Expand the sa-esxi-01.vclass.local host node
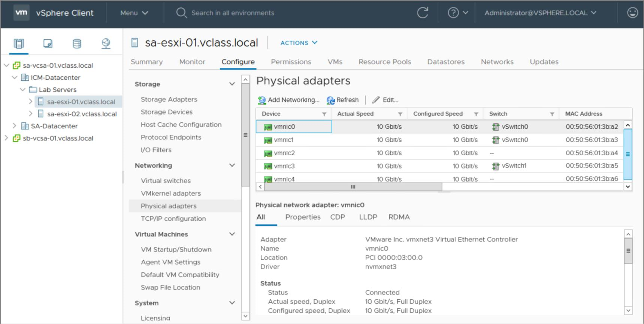This screenshot has height=324, width=644. tap(30, 101)
